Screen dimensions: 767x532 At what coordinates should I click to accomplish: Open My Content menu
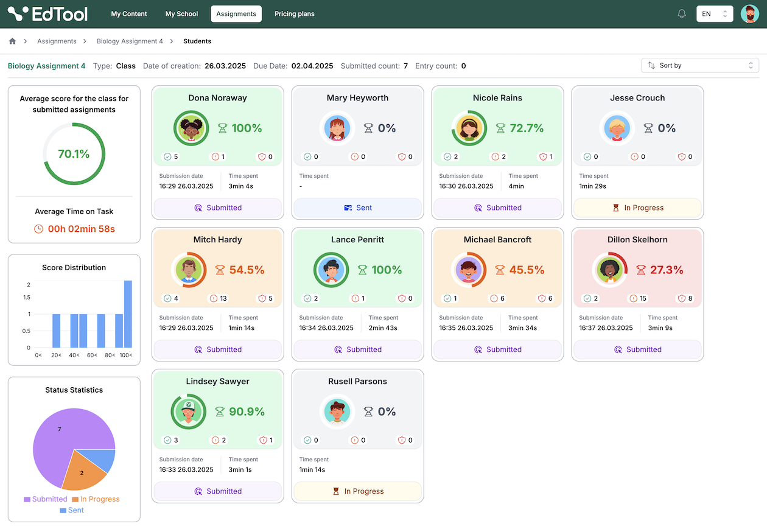129,14
